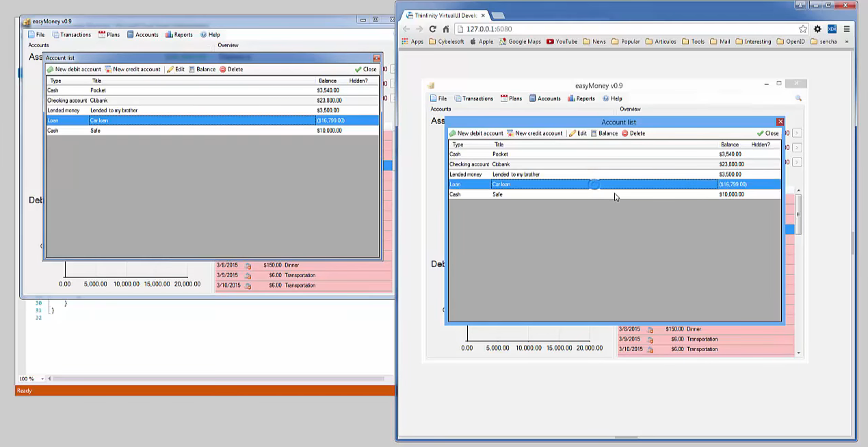The width and height of the screenshot is (868, 447).
Task: Open Reports menu in desktop easyMoney window
Action: (x=179, y=34)
